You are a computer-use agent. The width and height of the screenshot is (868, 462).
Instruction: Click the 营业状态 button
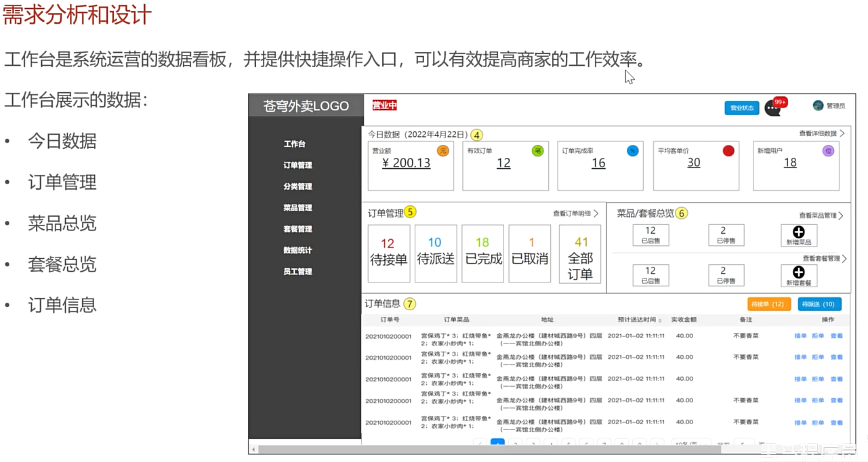(x=742, y=108)
